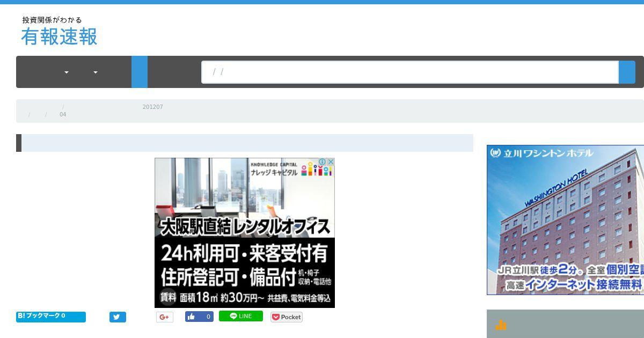Open the 大阪駅直結レンタルオフィス advertisement

click(245, 233)
